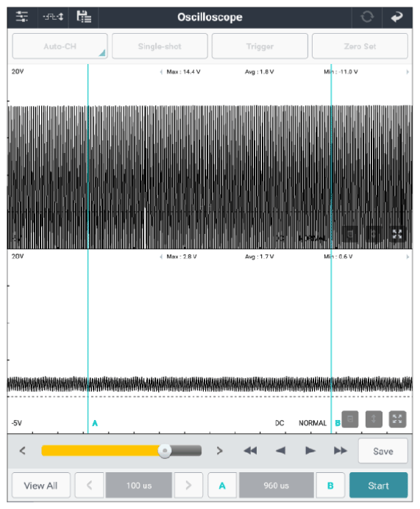Click the fast-forward double-arrow button

click(x=340, y=451)
